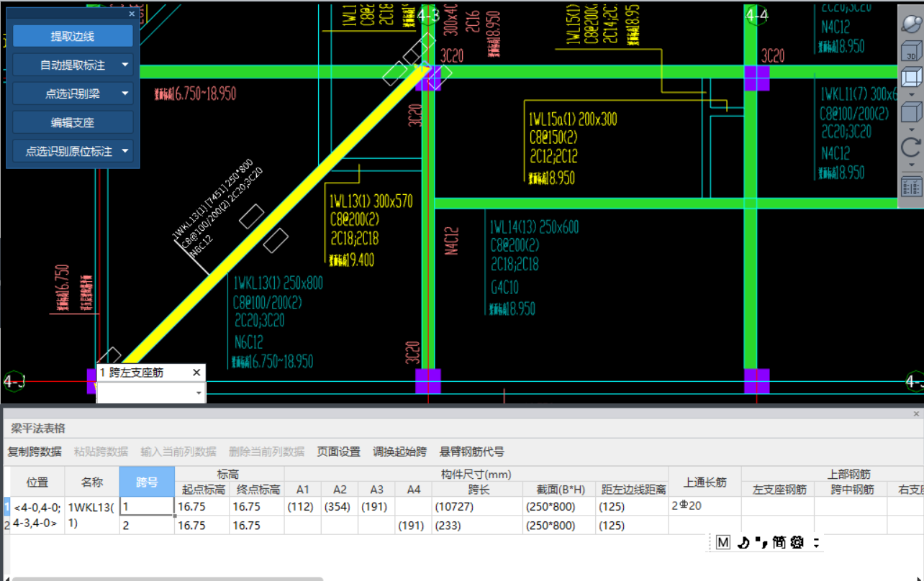Click 悬臂钢筋代号 in table toolbar

coord(472,452)
